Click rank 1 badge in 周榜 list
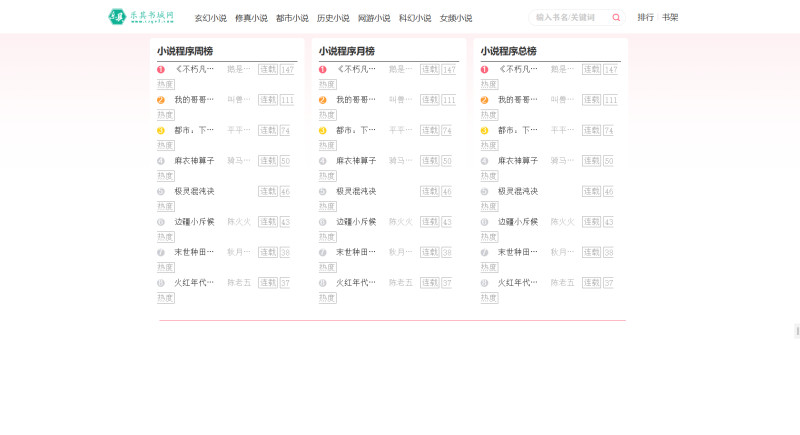The width and height of the screenshot is (800, 435). (161, 69)
